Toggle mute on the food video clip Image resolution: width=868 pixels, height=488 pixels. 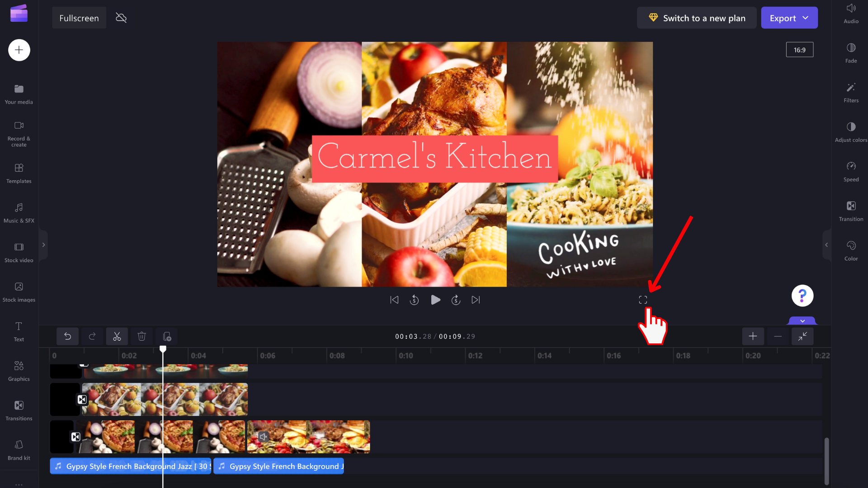(x=264, y=437)
